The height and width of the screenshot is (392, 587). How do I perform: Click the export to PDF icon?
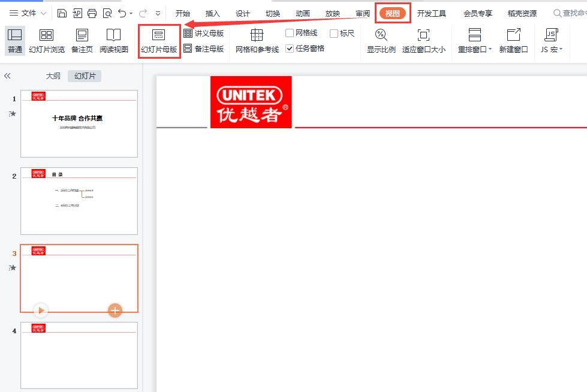tap(77, 13)
